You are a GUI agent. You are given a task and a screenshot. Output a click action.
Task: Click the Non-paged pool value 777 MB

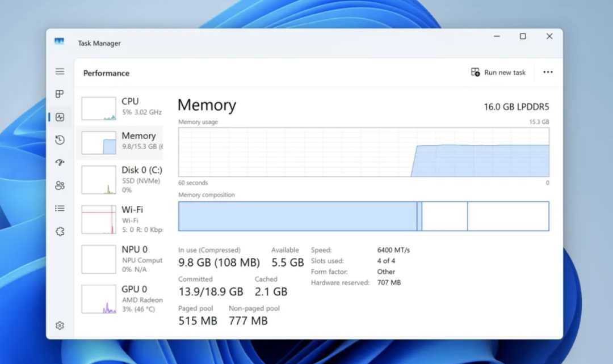click(x=248, y=321)
